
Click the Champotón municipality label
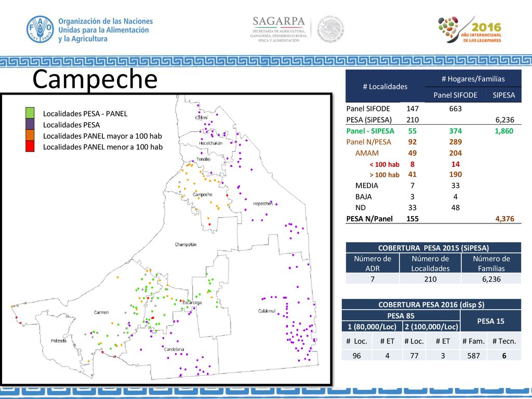pos(185,244)
